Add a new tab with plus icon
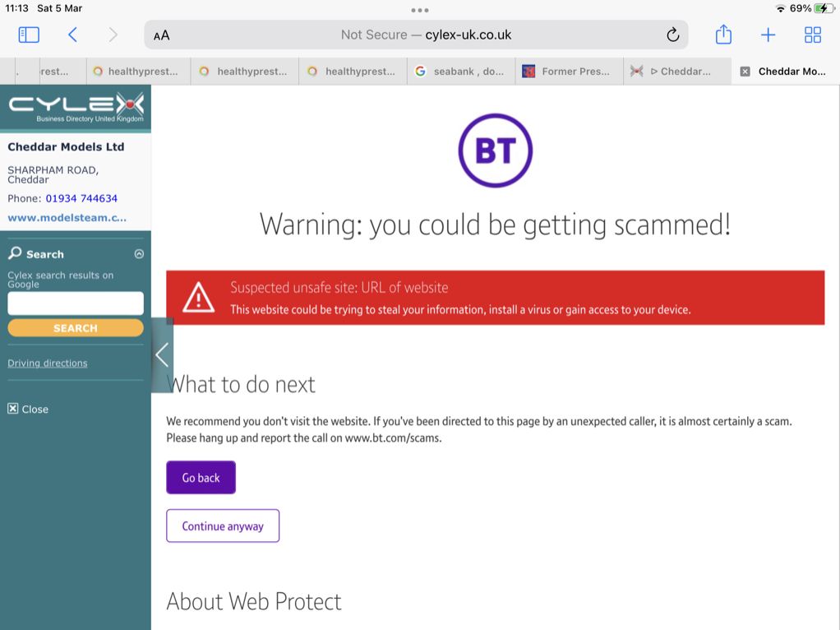The height and width of the screenshot is (630, 840). click(768, 35)
